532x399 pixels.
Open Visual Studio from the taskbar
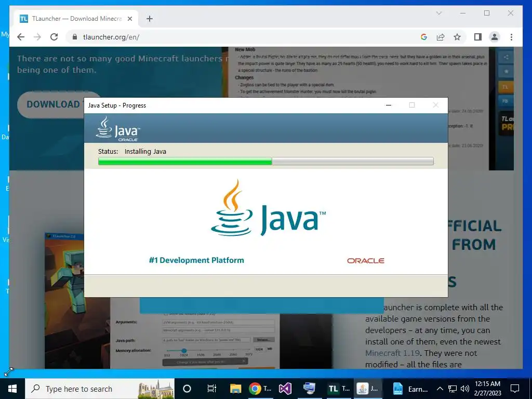pyautogui.click(x=285, y=389)
